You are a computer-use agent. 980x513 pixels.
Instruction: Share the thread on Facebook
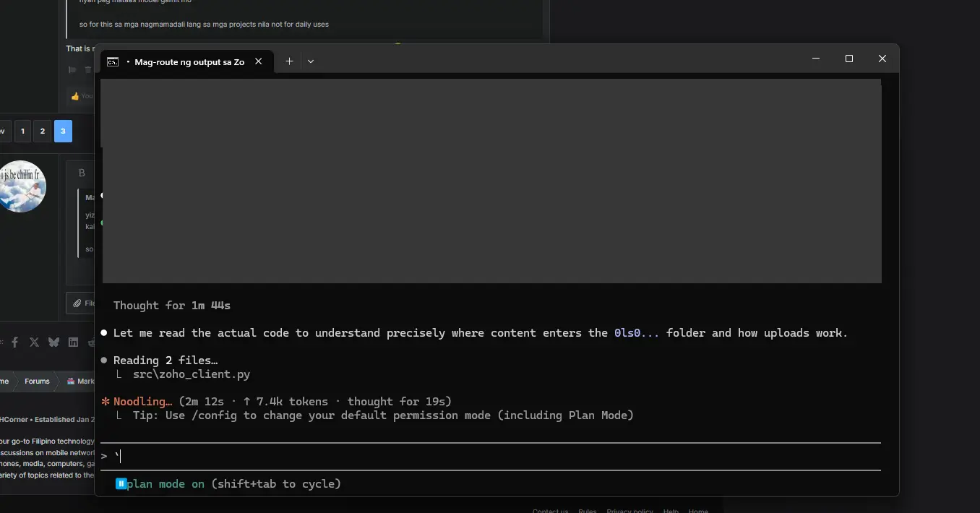(14, 342)
